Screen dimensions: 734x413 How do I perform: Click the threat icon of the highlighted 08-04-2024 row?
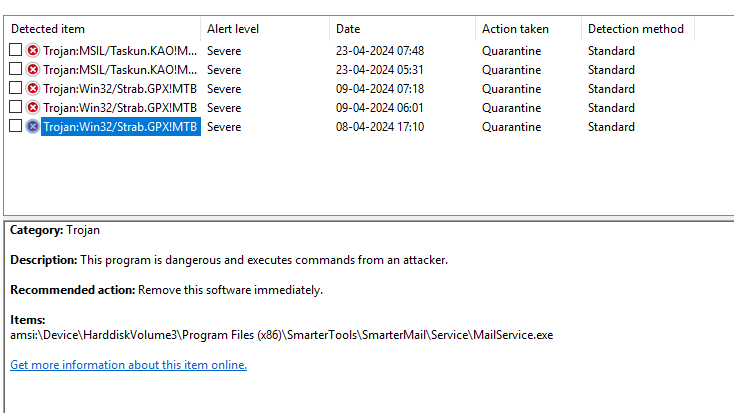33,127
